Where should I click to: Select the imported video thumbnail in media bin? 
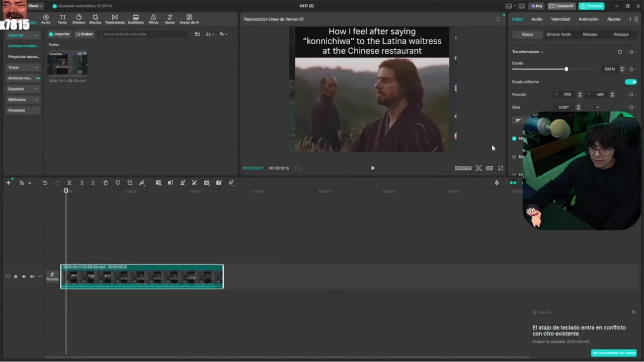point(67,63)
